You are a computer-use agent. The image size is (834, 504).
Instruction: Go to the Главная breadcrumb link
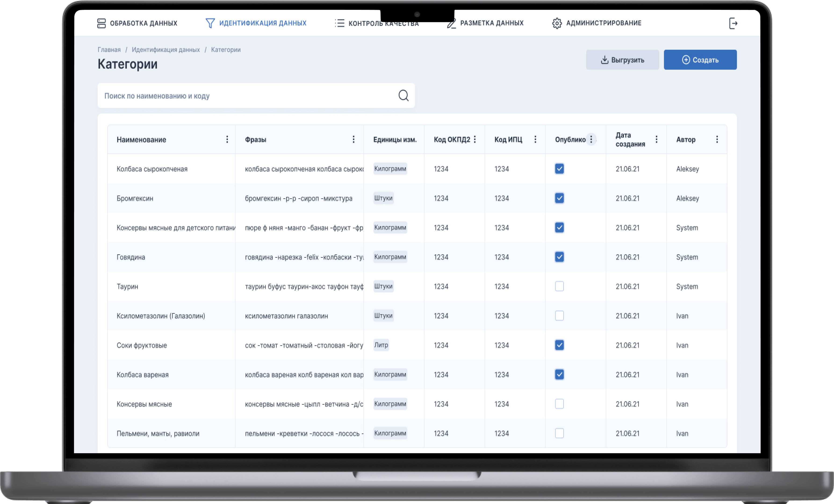109,50
